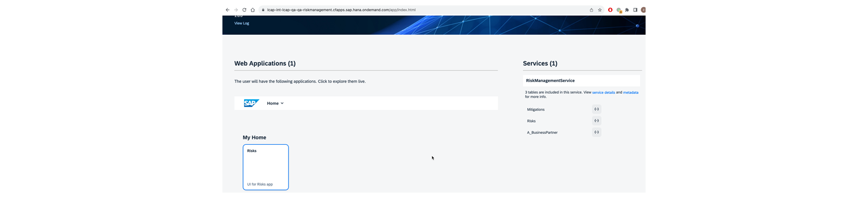Open the browser profile avatar
Screen dimensions: 868x198
point(643,10)
